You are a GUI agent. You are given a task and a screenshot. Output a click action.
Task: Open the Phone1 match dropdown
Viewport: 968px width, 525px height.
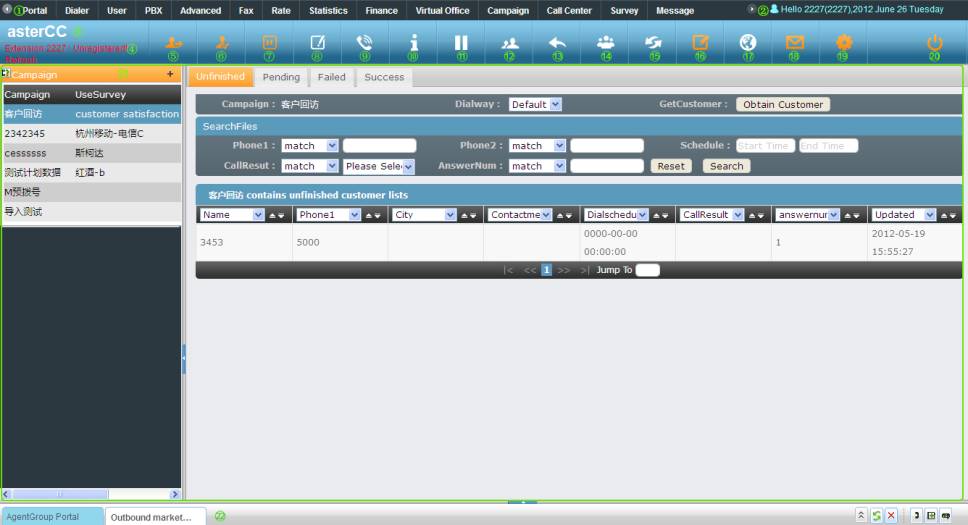pos(310,146)
